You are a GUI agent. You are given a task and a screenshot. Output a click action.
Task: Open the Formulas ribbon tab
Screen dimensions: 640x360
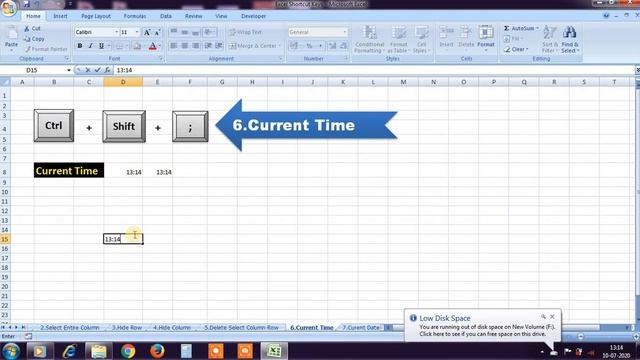[135, 16]
